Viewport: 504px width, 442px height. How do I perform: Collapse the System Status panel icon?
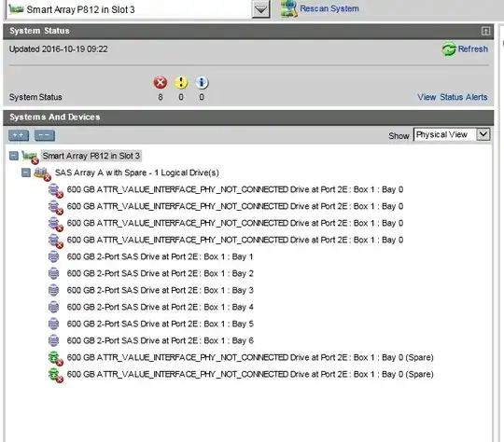(485, 31)
